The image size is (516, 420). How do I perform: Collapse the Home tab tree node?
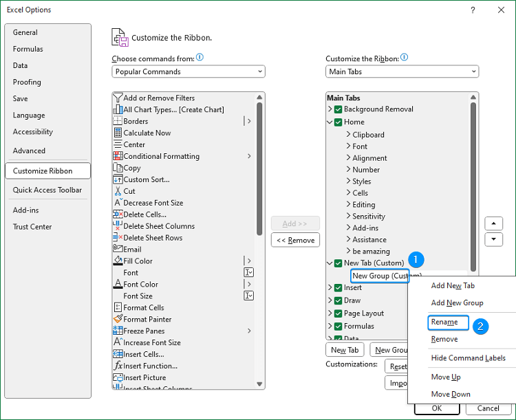click(x=330, y=122)
